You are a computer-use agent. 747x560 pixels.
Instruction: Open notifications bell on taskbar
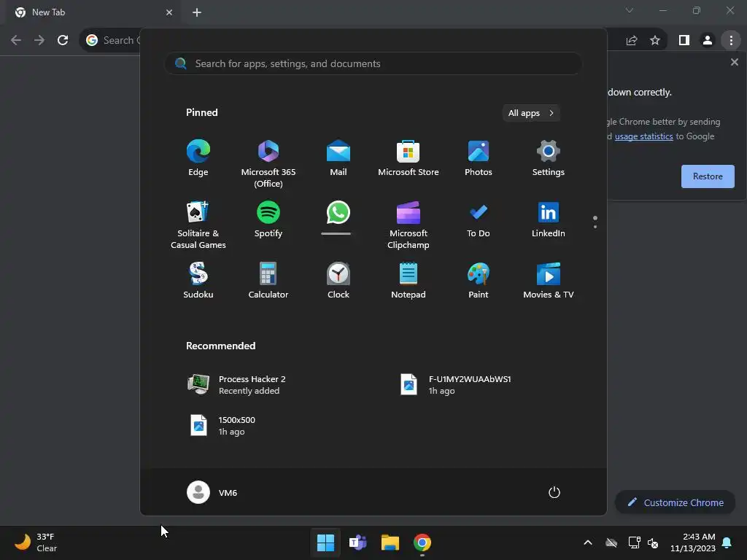click(x=727, y=542)
